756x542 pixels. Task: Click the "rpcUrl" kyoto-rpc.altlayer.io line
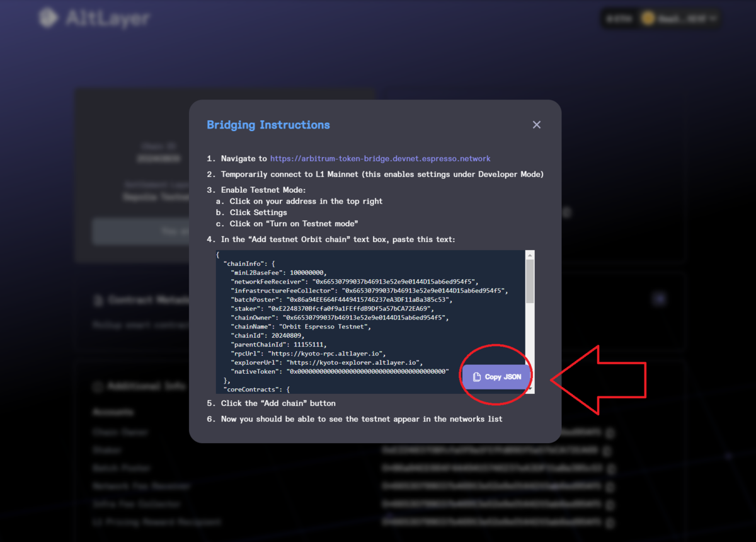308,354
